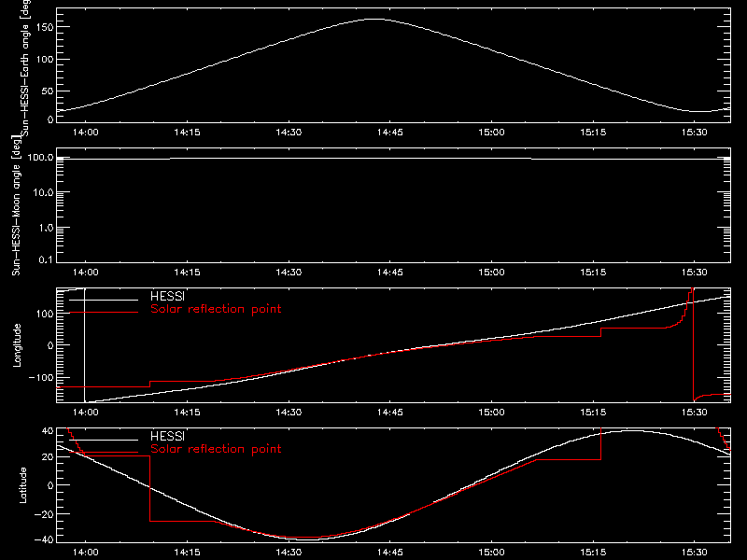Click the 0.1 tick on Moon angle axis
747x560 pixels.
[x=46, y=259]
